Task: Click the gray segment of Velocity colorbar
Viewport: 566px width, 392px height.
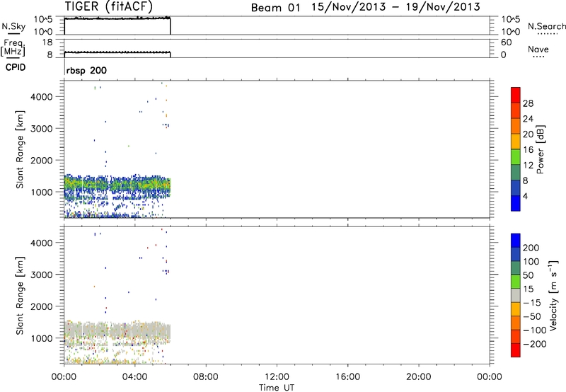Action: (516, 295)
